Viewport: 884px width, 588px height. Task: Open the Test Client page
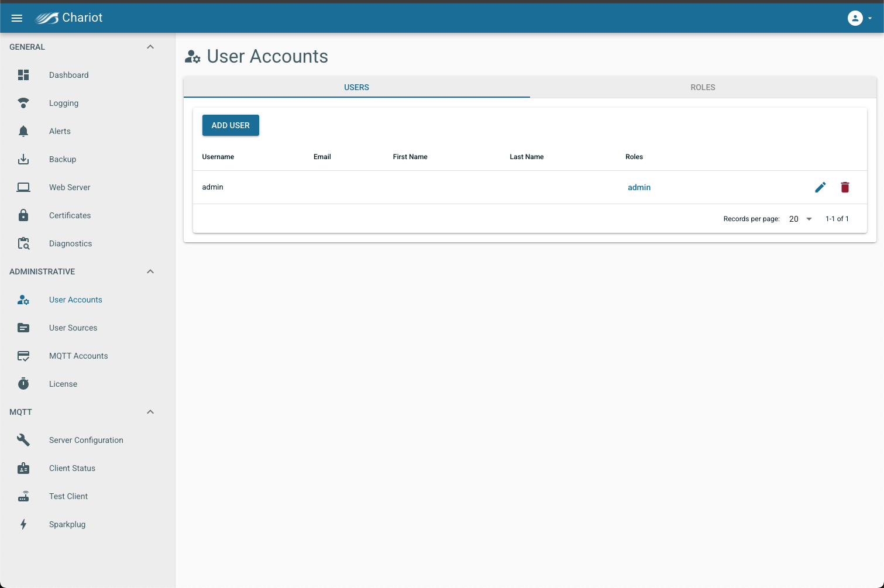pyautogui.click(x=68, y=496)
